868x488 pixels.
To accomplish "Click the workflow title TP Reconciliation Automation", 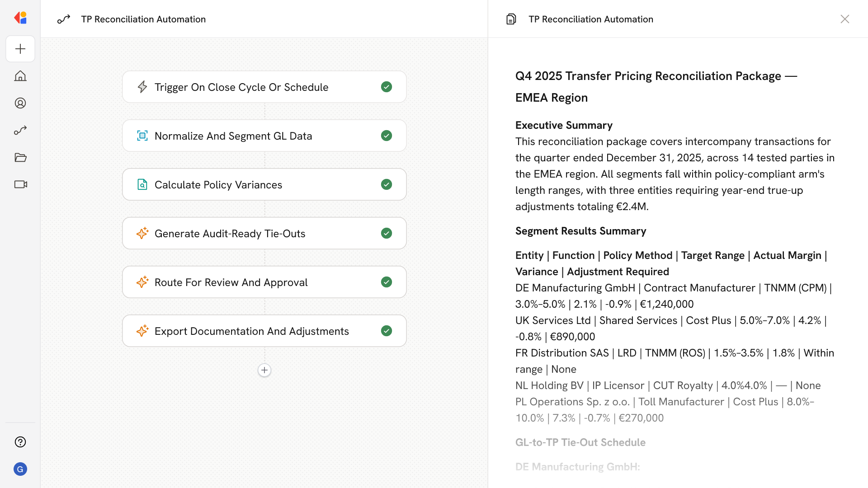I will click(x=143, y=19).
